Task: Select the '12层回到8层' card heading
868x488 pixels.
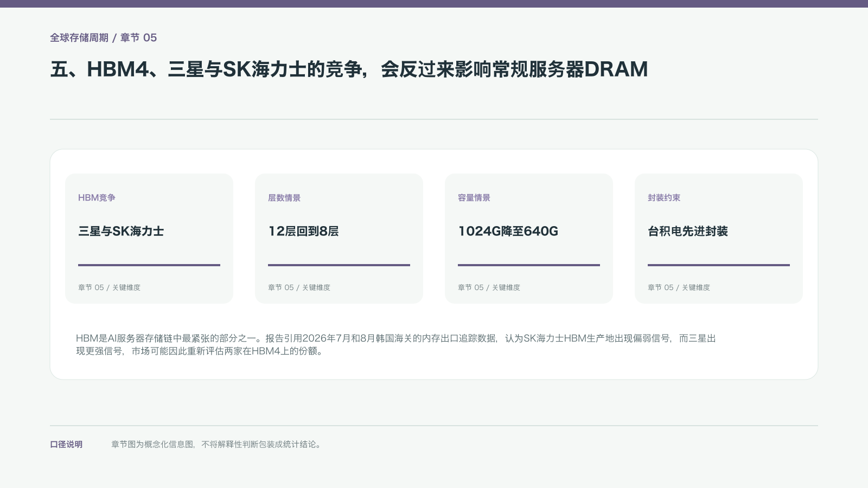Action: 303,231
